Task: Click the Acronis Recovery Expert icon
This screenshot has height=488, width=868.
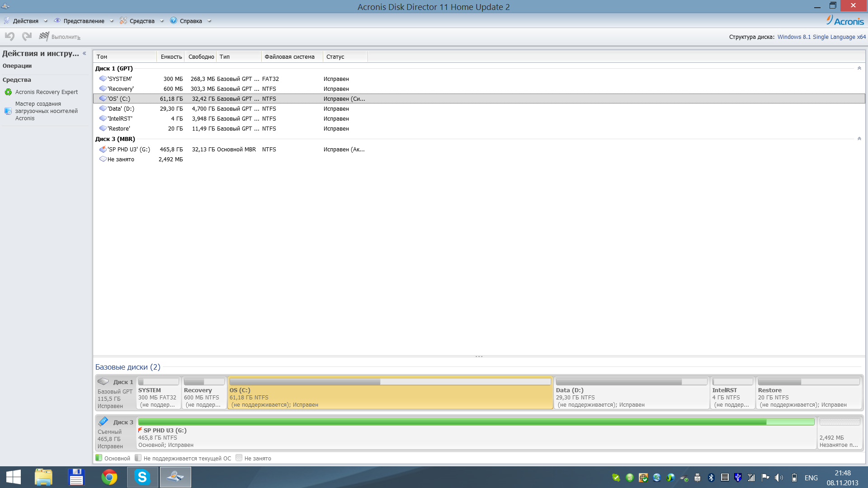Action: point(8,92)
